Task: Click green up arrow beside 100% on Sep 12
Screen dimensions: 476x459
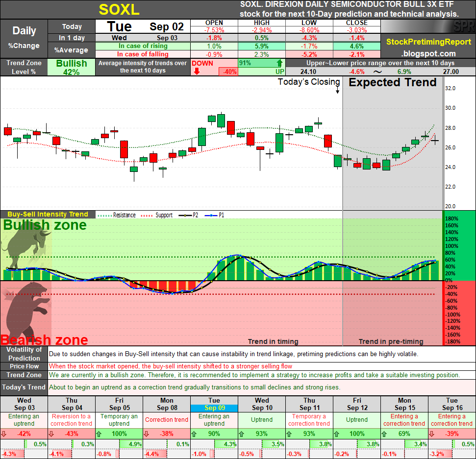Action: [x=336, y=434]
